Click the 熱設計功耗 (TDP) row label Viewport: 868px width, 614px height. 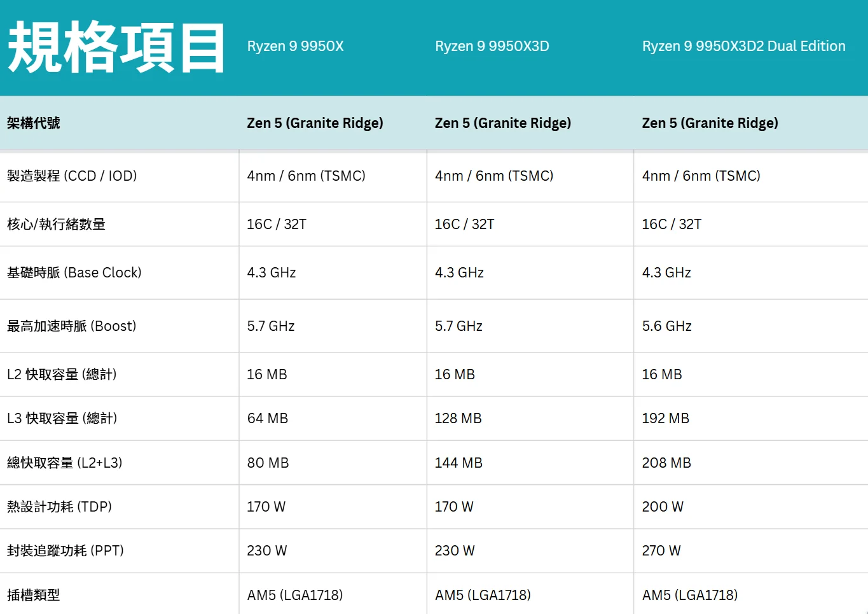click(x=59, y=507)
